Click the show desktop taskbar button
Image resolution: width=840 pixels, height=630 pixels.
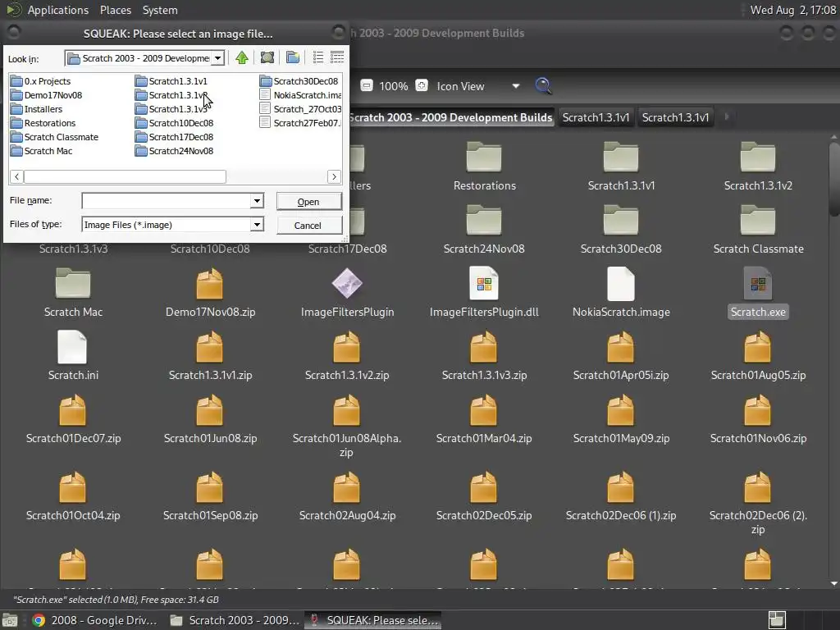10,620
